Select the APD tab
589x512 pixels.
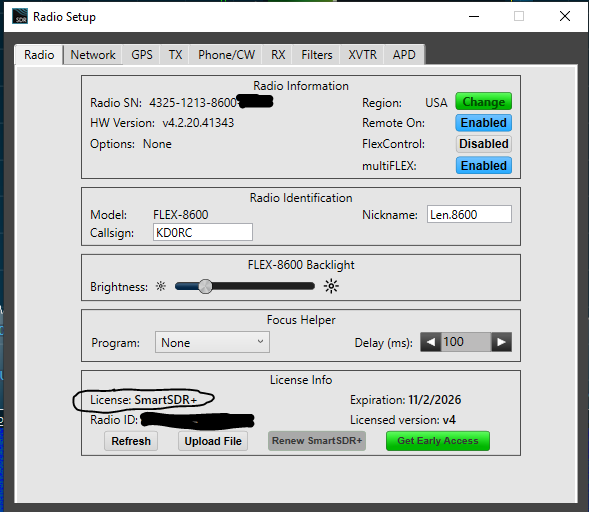click(404, 55)
